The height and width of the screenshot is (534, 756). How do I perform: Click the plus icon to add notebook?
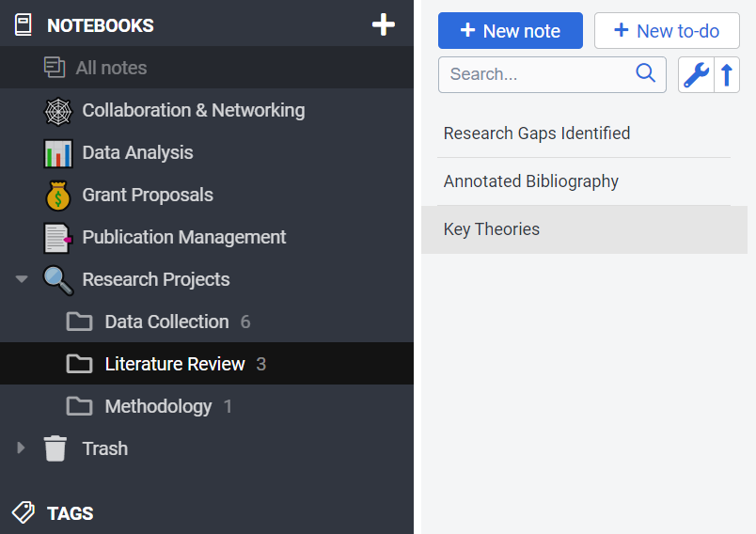tap(383, 25)
